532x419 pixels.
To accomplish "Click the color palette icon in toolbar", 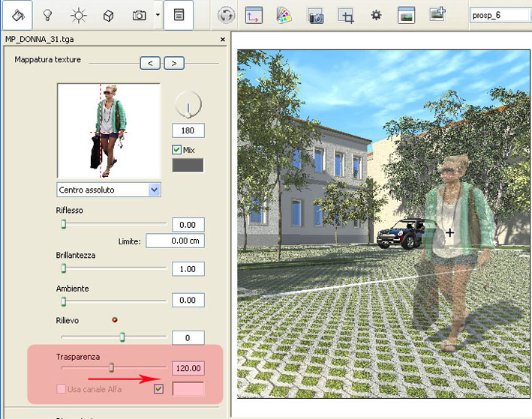I will coord(284,15).
